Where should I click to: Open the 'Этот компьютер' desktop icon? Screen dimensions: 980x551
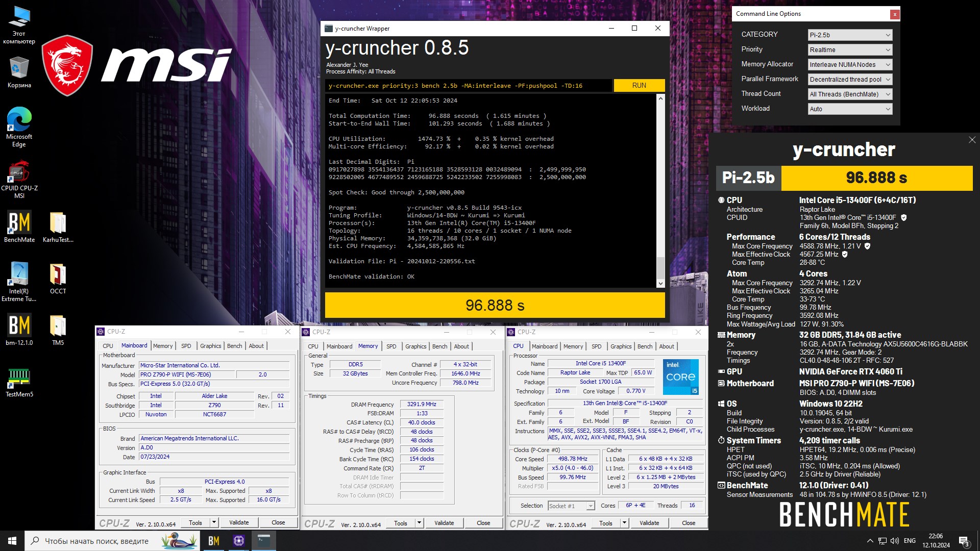19,24
